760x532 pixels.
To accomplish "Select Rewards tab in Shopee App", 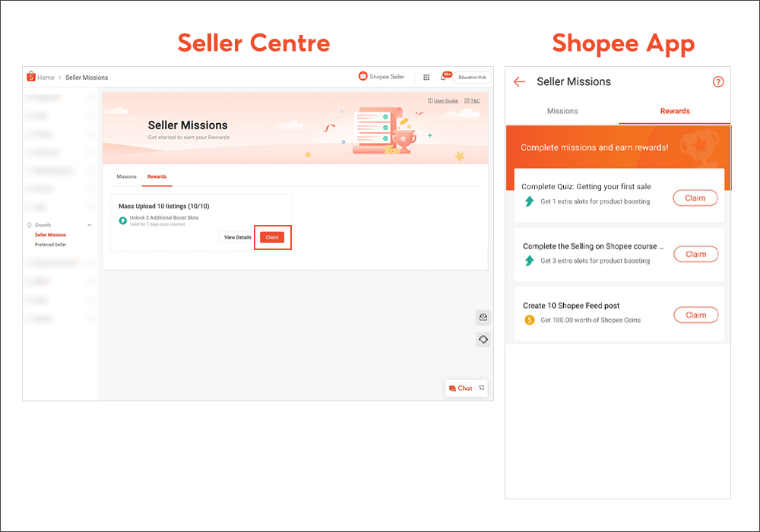I will (675, 111).
